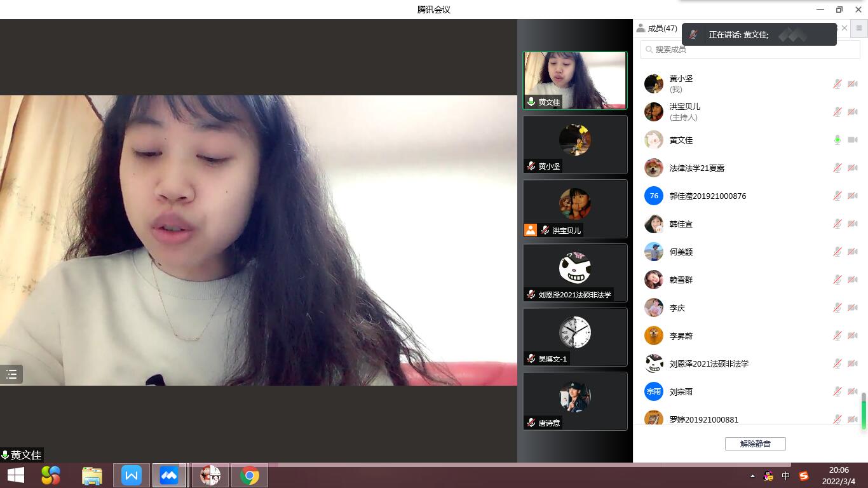
Task: Open the QQ penguin tray icon
Action: pos(768,476)
